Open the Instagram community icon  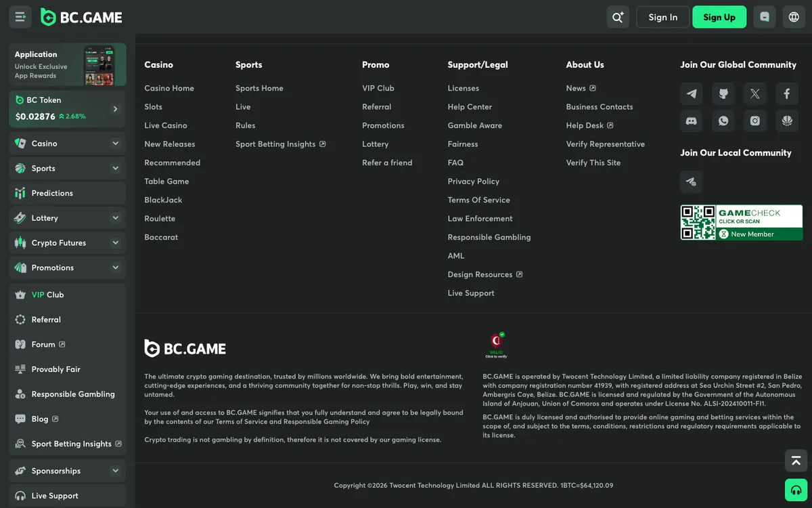[755, 121]
